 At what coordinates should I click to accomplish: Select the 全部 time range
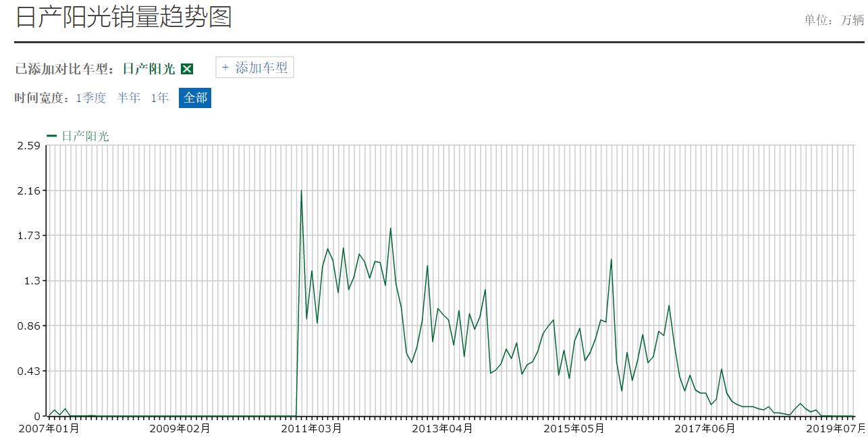coord(195,98)
